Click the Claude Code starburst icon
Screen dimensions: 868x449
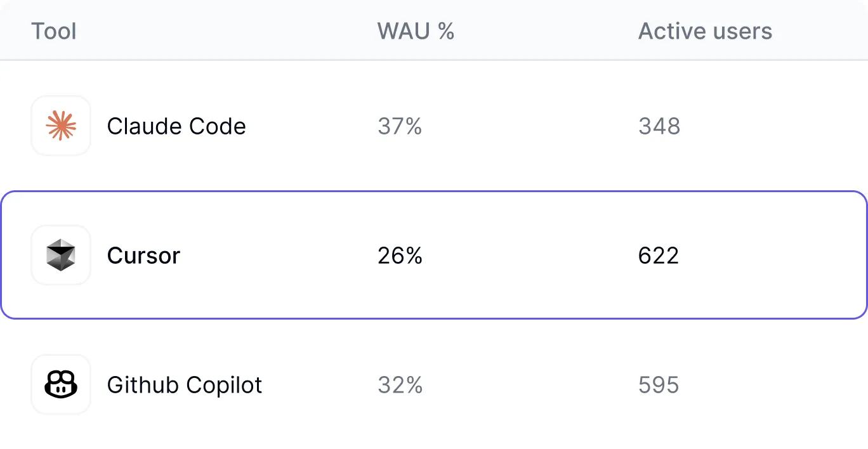pyautogui.click(x=61, y=126)
